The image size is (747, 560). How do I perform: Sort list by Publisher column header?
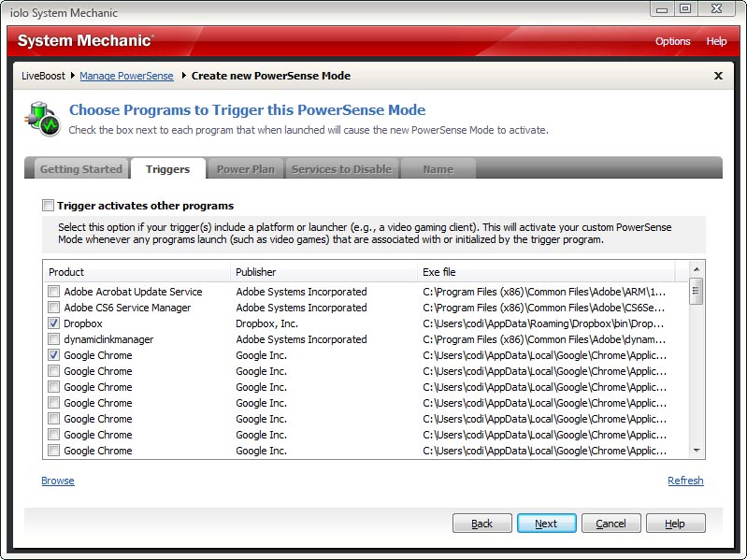pos(323,272)
